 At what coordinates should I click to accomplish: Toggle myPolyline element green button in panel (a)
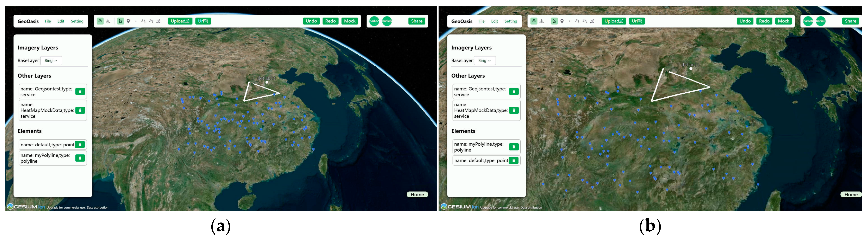point(80,158)
